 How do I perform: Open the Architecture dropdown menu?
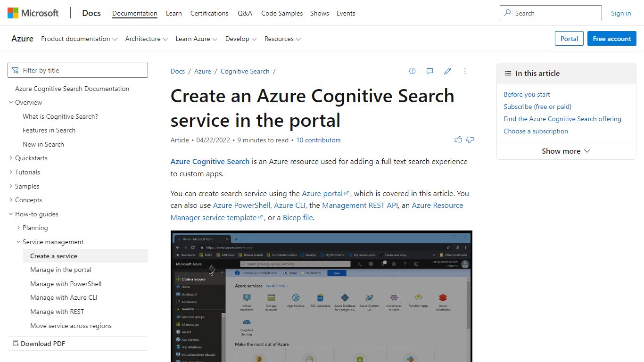tap(146, 39)
